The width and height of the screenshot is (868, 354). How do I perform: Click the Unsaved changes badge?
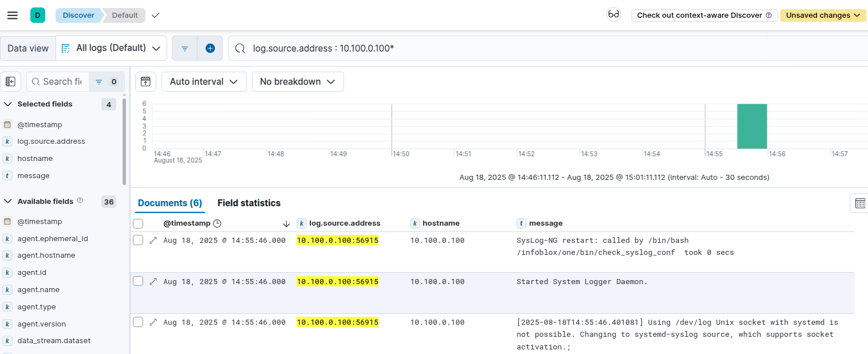(822, 15)
